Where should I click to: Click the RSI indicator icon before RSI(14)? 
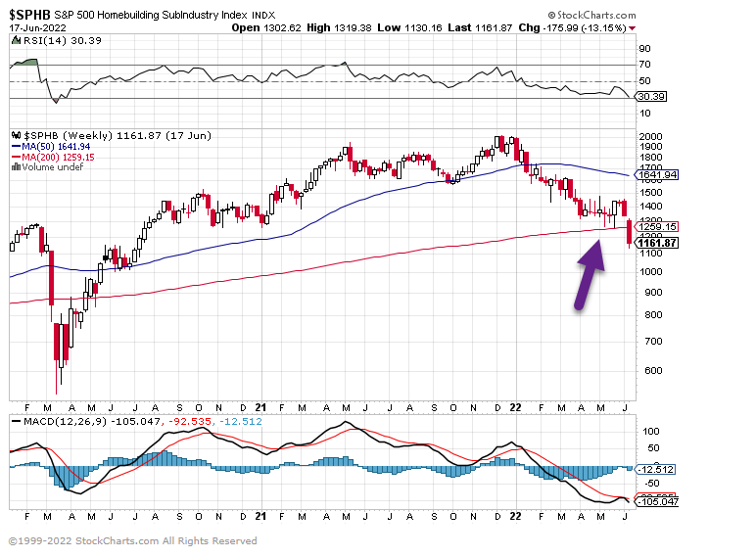(x=16, y=40)
